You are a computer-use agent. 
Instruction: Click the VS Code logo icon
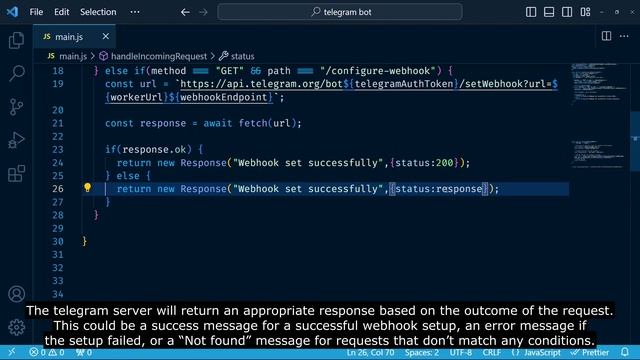tap(12, 11)
